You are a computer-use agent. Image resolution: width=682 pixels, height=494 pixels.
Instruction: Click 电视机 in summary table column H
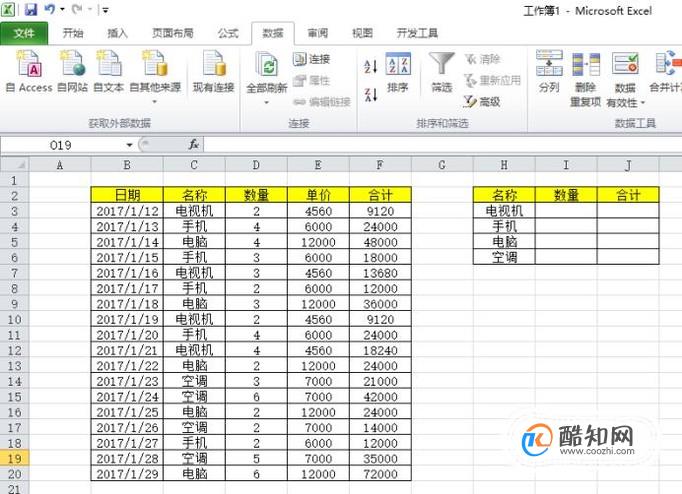click(504, 211)
